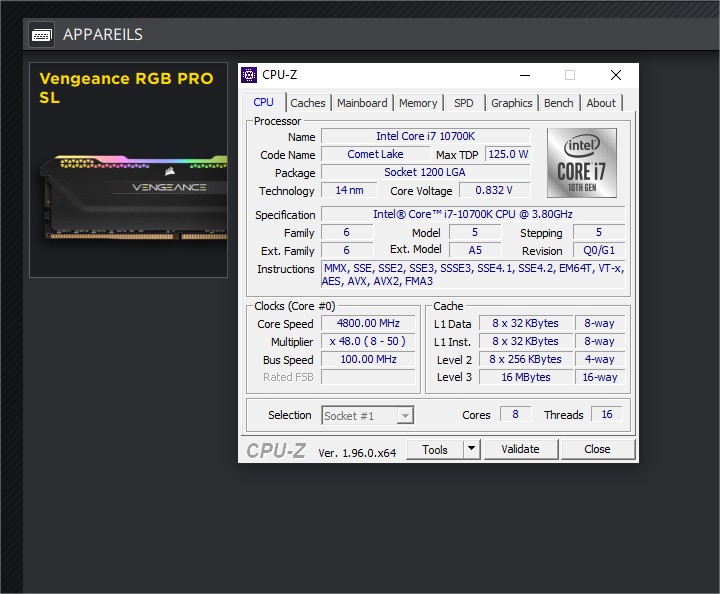The height and width of the screenshot is (594, 720).
Task: Open the Memory tab
Action: tap(418, 103)
